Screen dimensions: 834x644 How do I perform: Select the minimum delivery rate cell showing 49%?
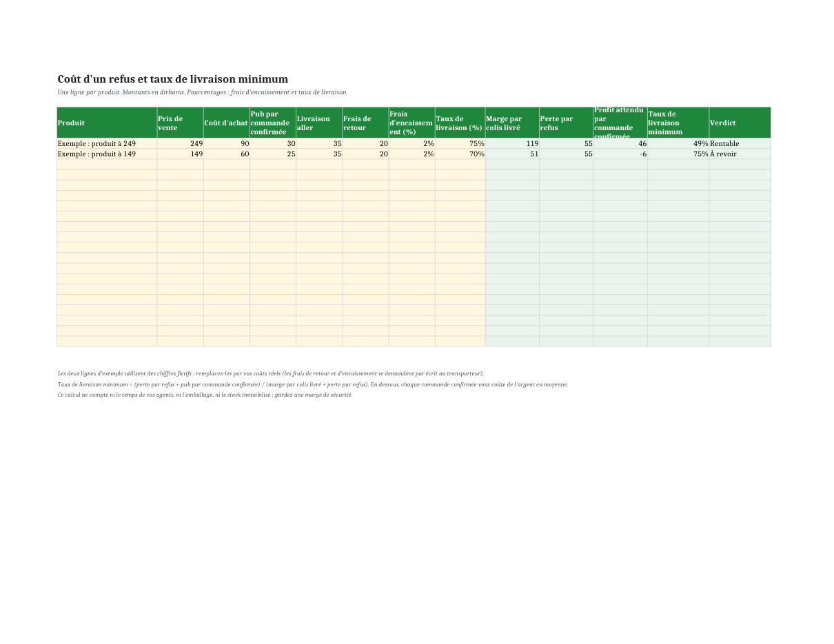(678, 144)
